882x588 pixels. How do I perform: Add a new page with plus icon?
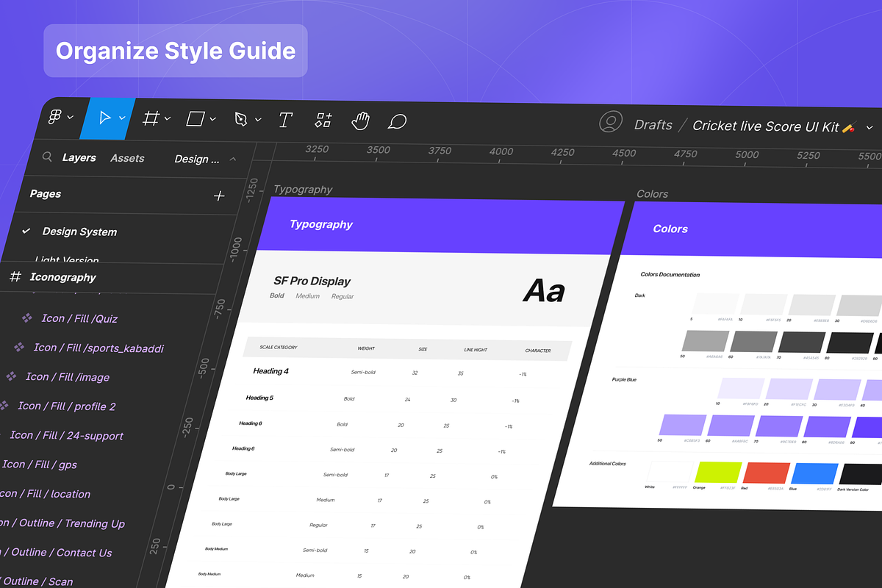click(219, 196)
